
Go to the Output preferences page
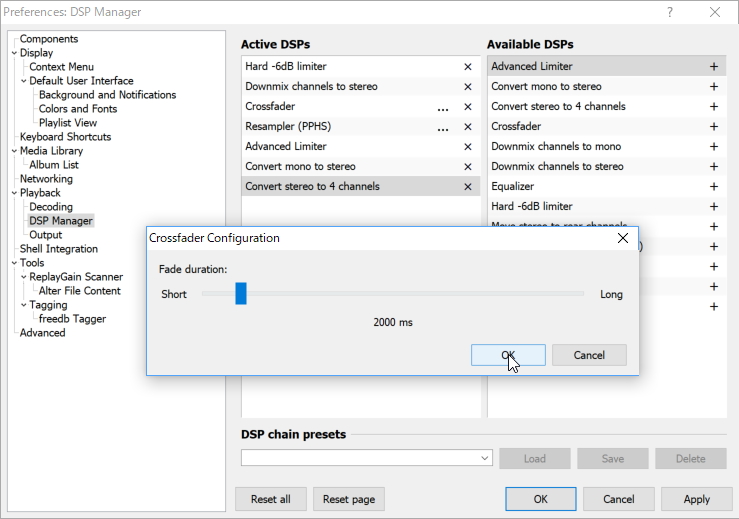46,235
